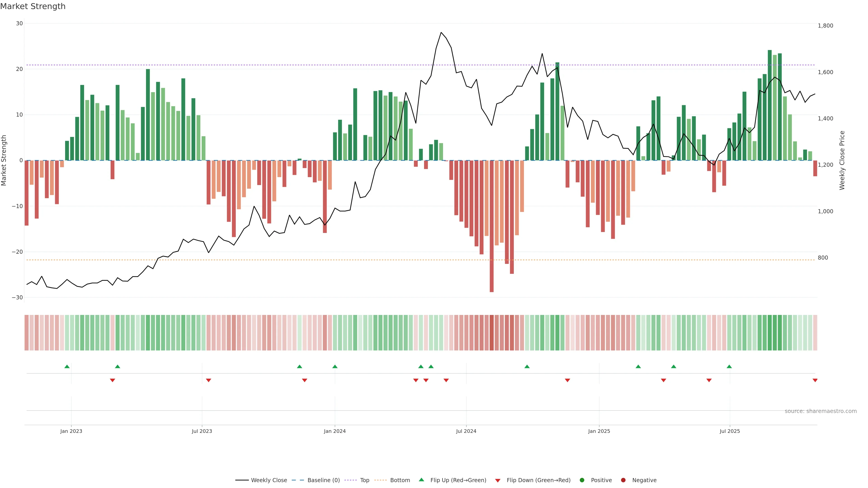Click the Jul 2024 x-axis label
Screen dimensions: 868x488
466,431
